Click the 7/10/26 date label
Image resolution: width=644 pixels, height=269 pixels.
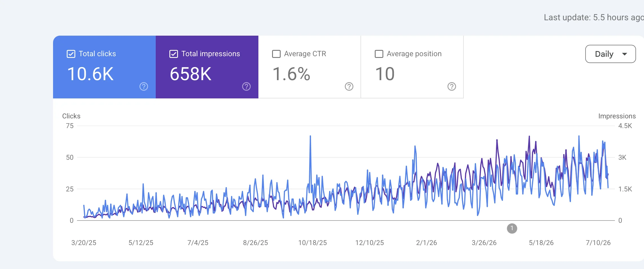pos(598,243)
